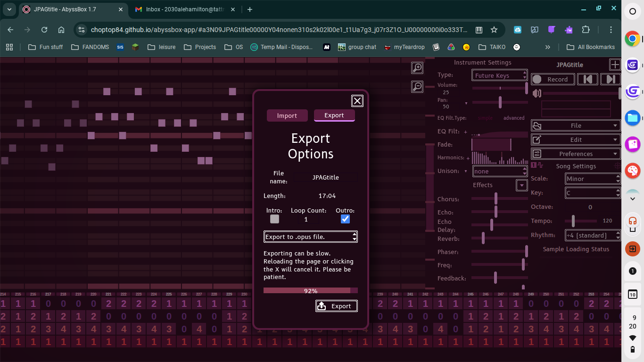Open the Chrome extensions puzzle icon
This screenshot has height=362, width=644.
pos(586,30)
